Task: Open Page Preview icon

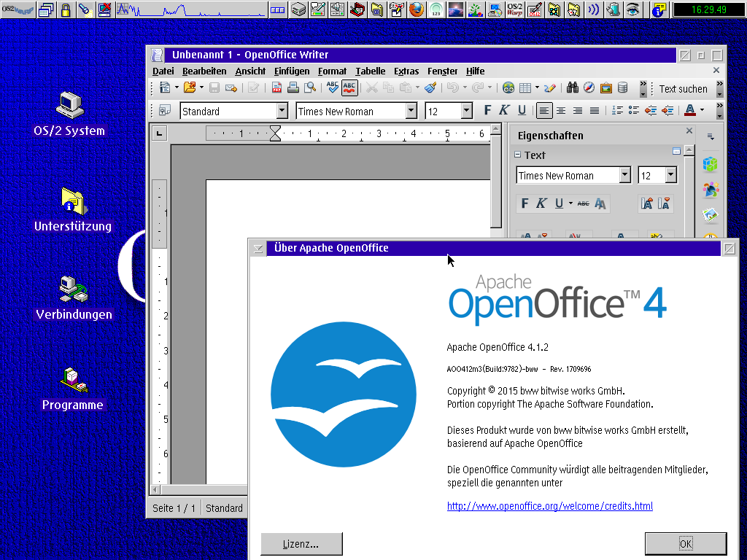Action: (310, 87)
